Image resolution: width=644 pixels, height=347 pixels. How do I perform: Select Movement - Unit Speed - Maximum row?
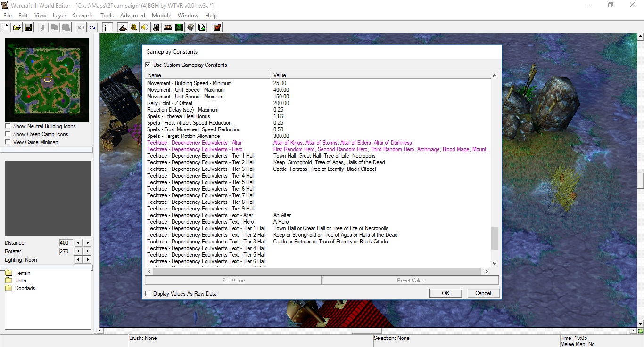point(318,90)
